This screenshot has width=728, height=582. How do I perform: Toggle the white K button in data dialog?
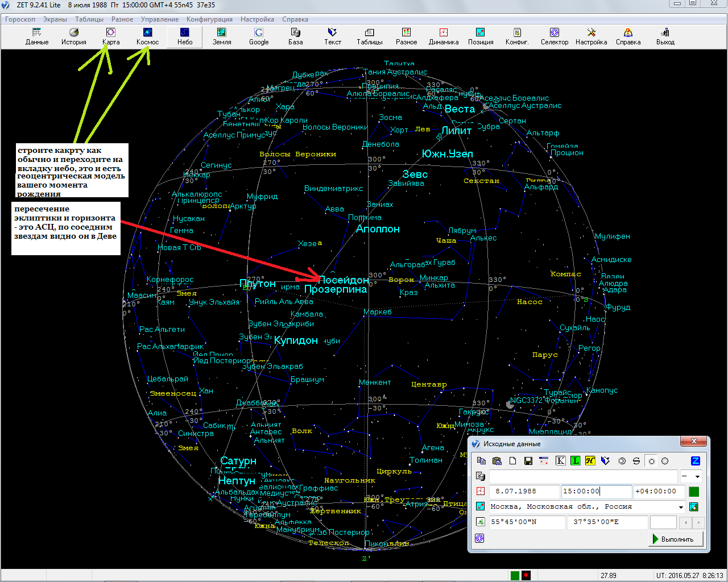560,461
